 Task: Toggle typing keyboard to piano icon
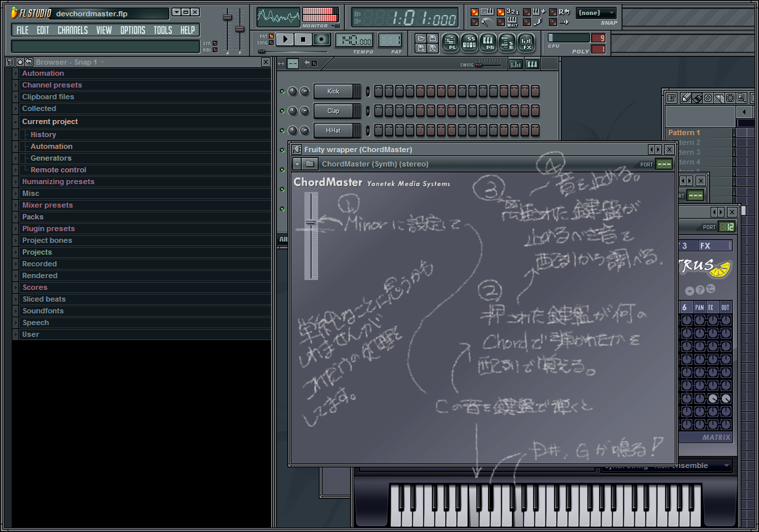(487, 12)
